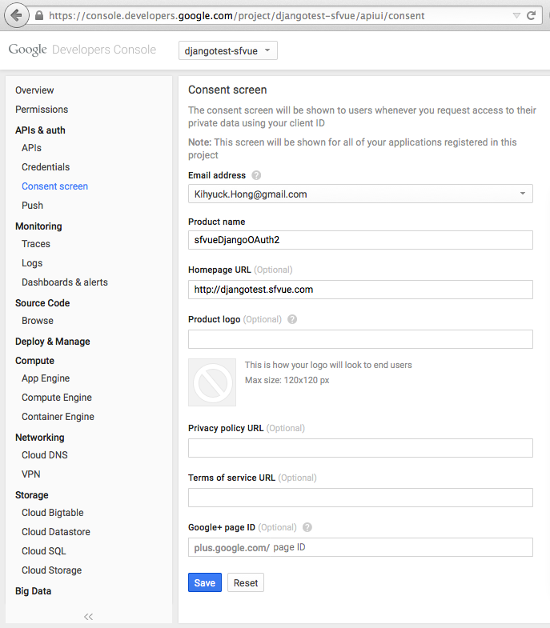Collapse the sidebar with the double chevron

89,616
